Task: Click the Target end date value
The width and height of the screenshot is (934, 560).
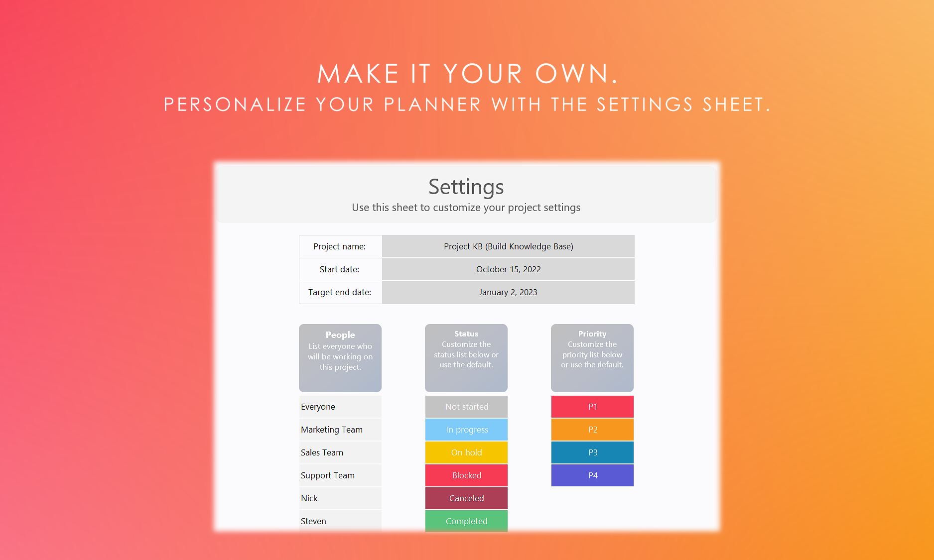Action: click(508, 292)
